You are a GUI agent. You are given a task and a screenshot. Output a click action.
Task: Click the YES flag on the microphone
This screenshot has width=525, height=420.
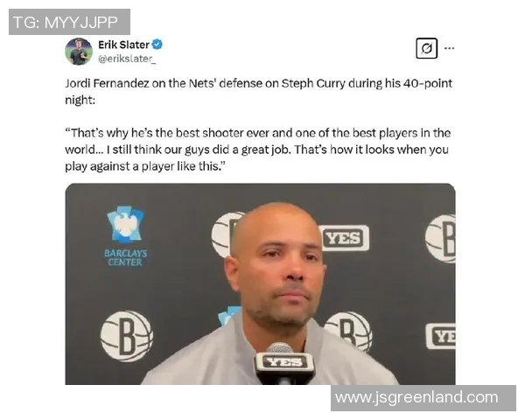284,362
